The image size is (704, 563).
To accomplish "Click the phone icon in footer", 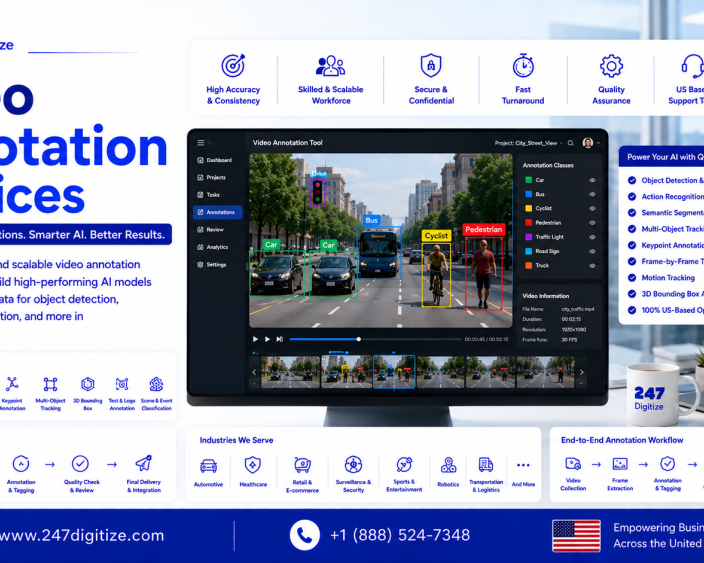I will pyautogui.click(x=304, y=535).
